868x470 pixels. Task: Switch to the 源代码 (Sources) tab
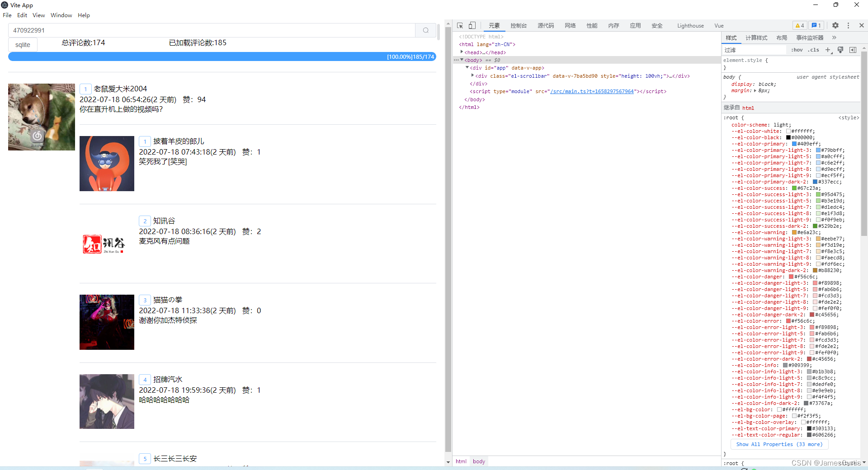546,26
